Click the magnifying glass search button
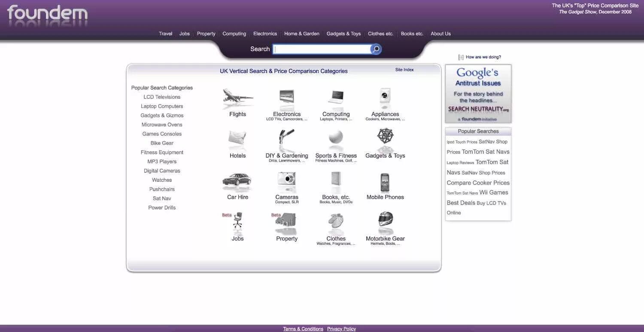This screenshot has height=332, width=644. coord(376,49)
